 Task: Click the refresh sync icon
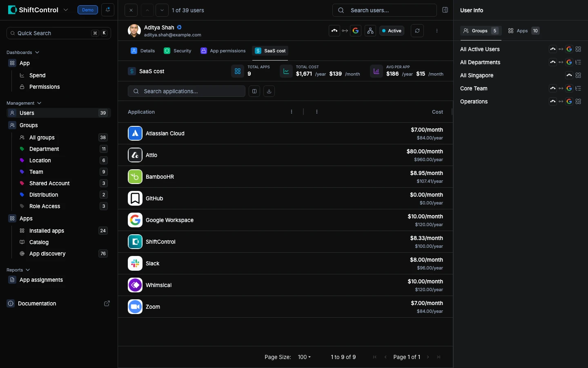(417, 31)
